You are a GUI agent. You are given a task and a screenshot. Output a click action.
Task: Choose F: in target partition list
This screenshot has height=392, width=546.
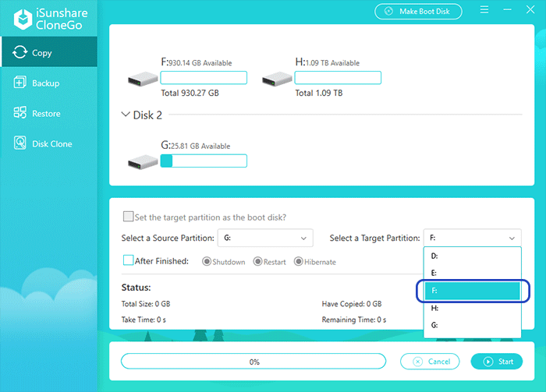(472, 291)
